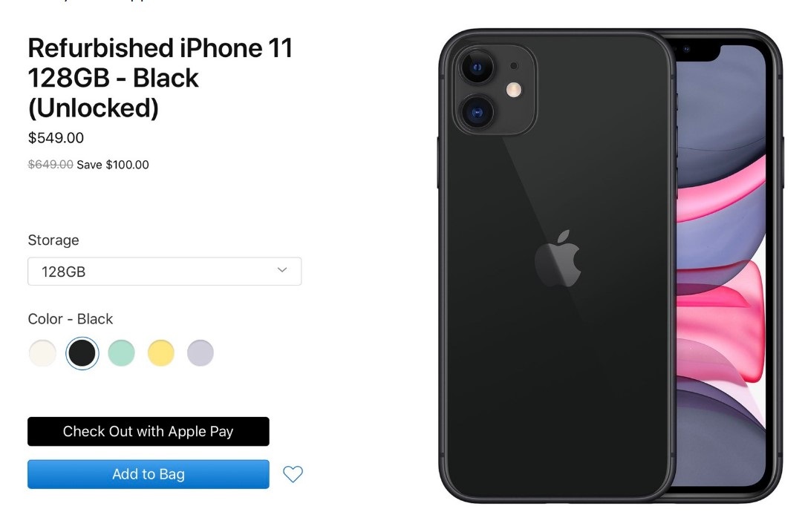Click the crossed-out $649.00 original price
Screen dimensions: 805x532
[x=50, y=165]
